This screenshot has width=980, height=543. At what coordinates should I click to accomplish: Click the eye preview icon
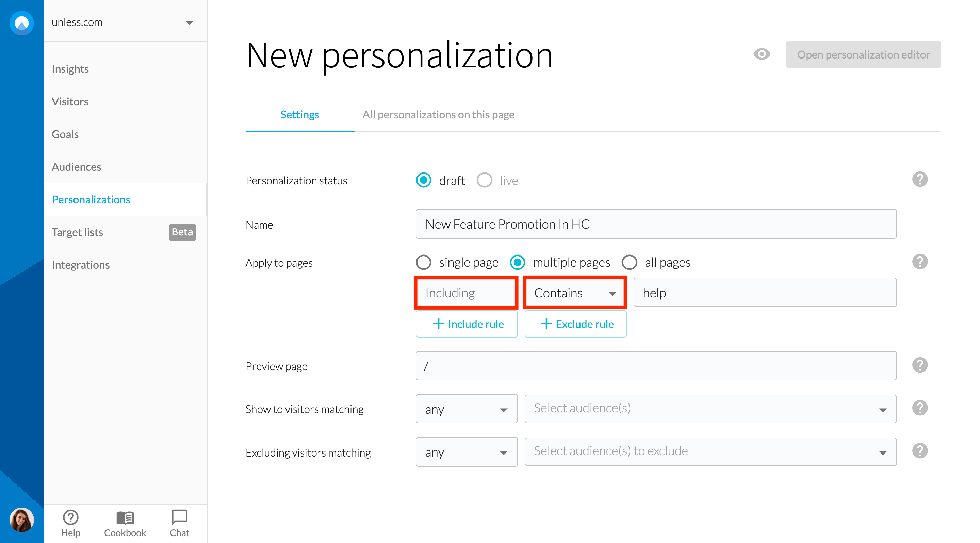coord(762,54)
